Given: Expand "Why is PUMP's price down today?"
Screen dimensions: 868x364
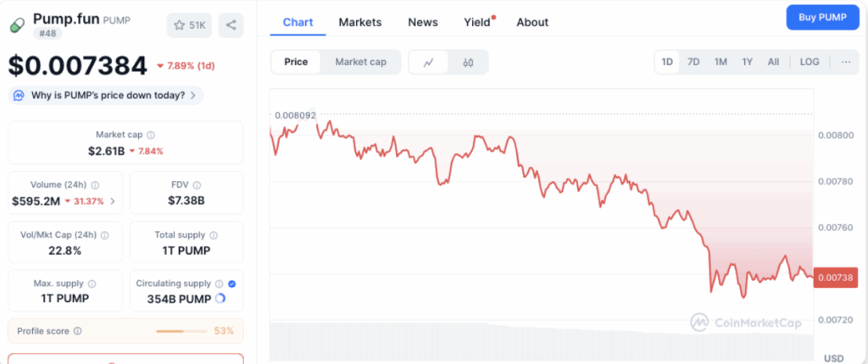Looking at the screenshot, I should (106, 96).
